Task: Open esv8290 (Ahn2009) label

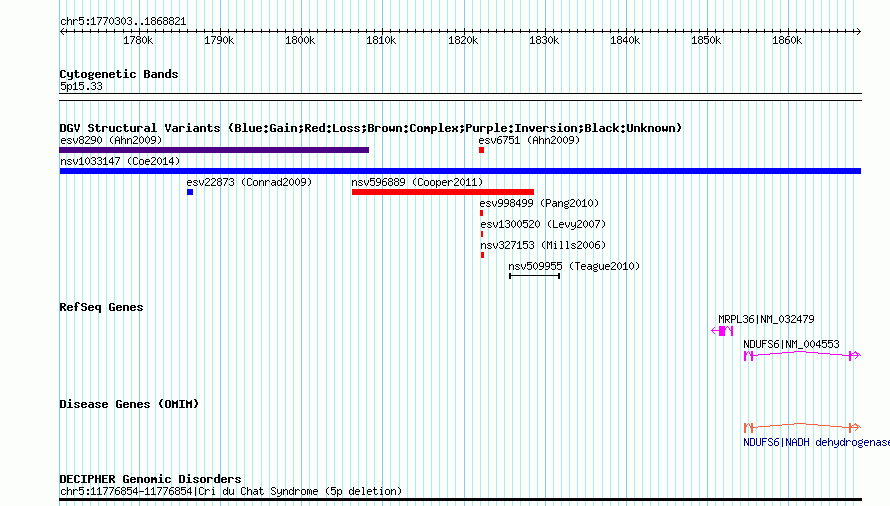Action: [x=111, y=140]
